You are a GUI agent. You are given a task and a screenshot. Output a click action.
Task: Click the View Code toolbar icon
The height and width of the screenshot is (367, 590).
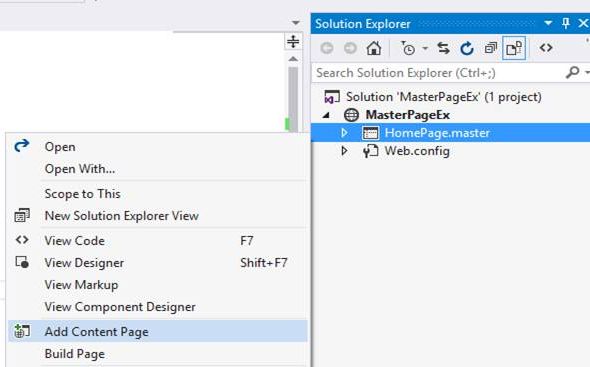pyautogui.click(x=546, y=48)
